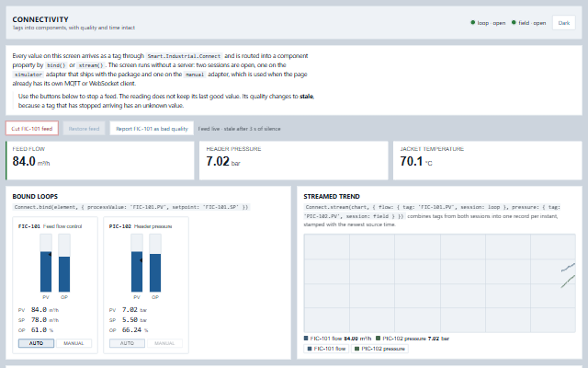Screen dimensions: 588x368
Task: Click the BOUND LOOPS heading
Action: click(35, 196)
